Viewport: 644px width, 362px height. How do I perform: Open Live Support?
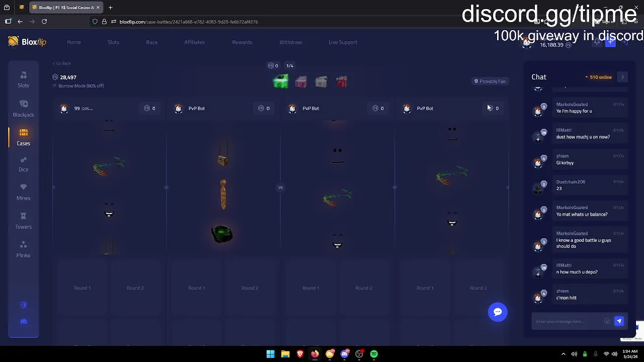[x=343, y=42]
